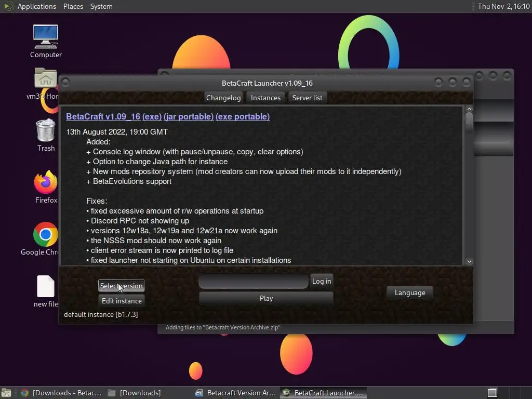Open the System menu

101,6
